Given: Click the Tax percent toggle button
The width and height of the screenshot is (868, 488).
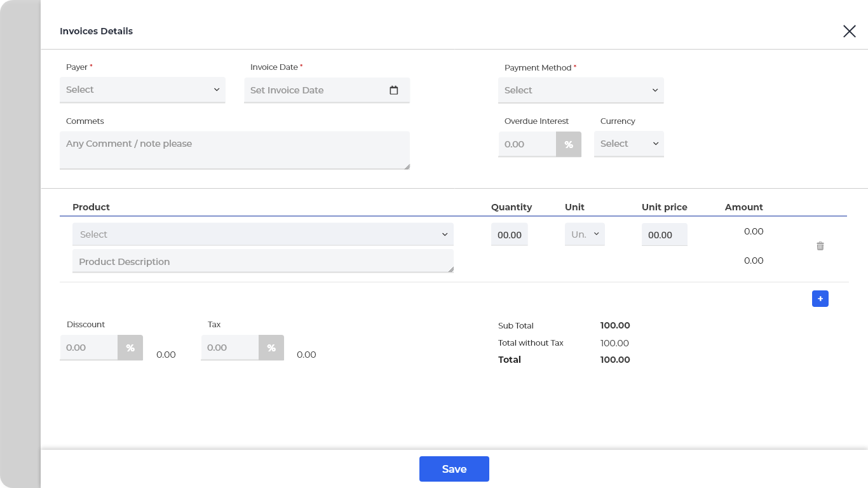Looking at the screenshot, I should click(x=271, y=348).
